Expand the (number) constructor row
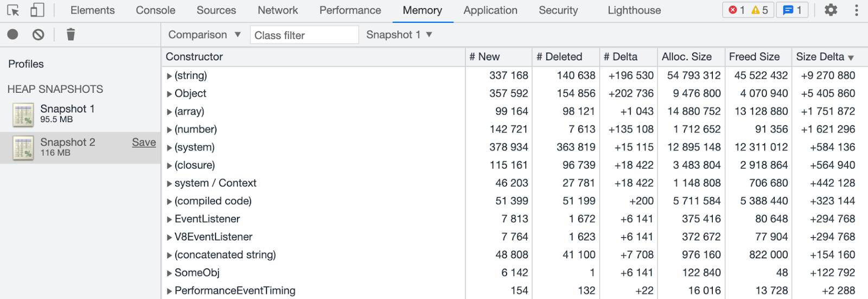This screenshot has height=299, width=868. pyautogui.click(x=169, y=130)
